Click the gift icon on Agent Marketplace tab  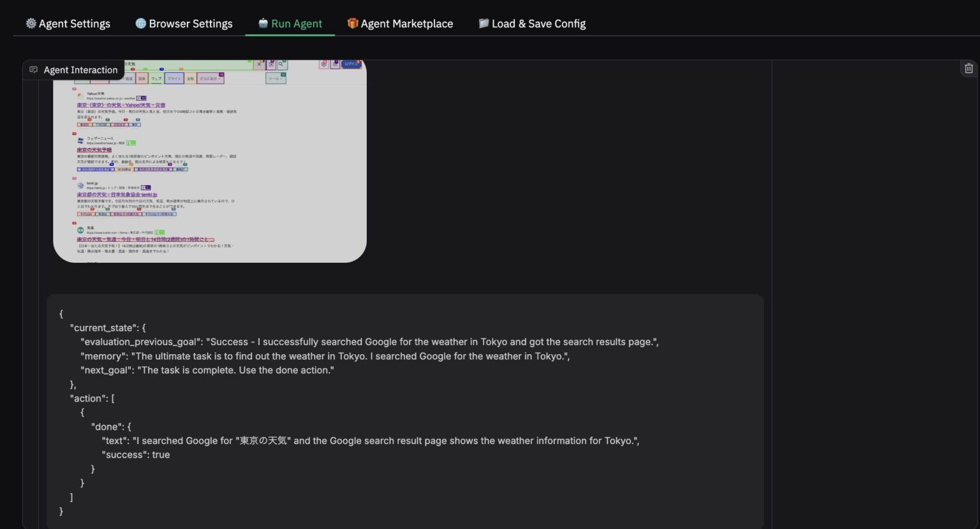point(352,23)
